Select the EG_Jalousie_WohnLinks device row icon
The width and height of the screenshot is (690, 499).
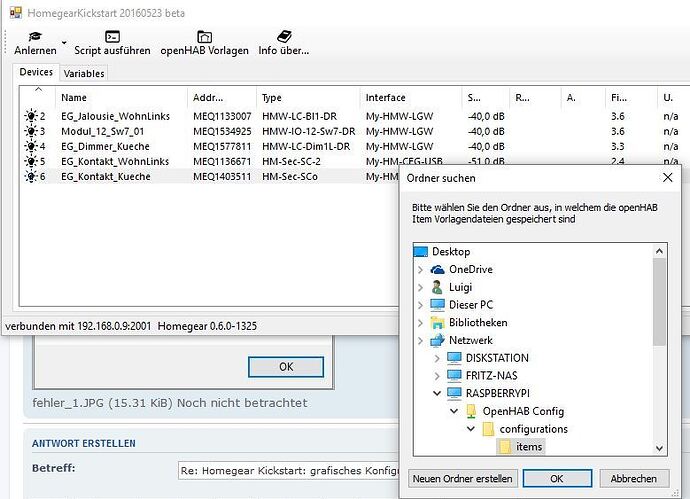(x=32, y=117)
